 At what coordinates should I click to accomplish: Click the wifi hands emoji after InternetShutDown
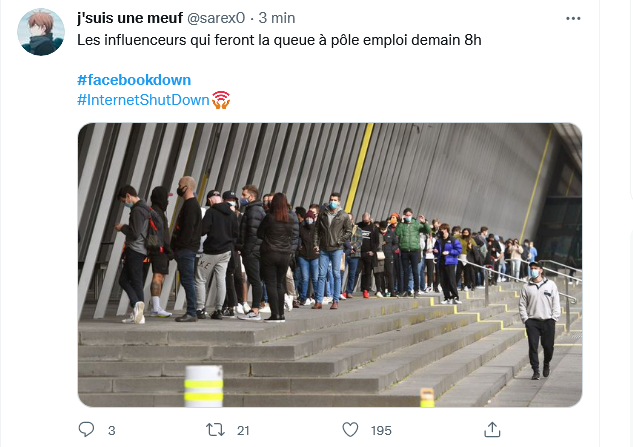221,100
